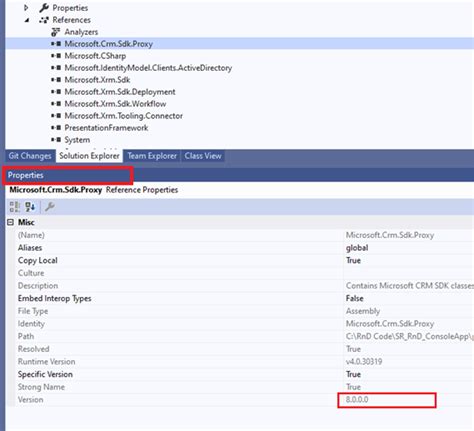474x431 pixels.
Task: Click the (Name) property value
Action: 390,235
